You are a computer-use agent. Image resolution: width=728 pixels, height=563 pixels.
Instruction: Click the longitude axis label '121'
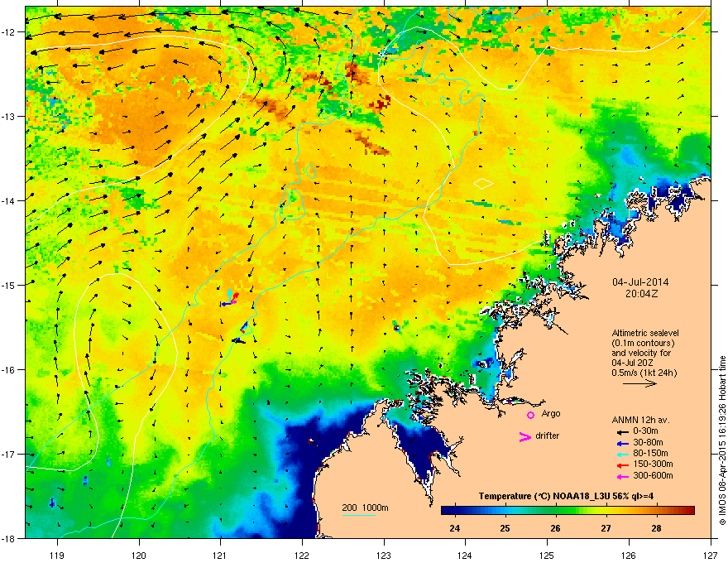point(220,555)
